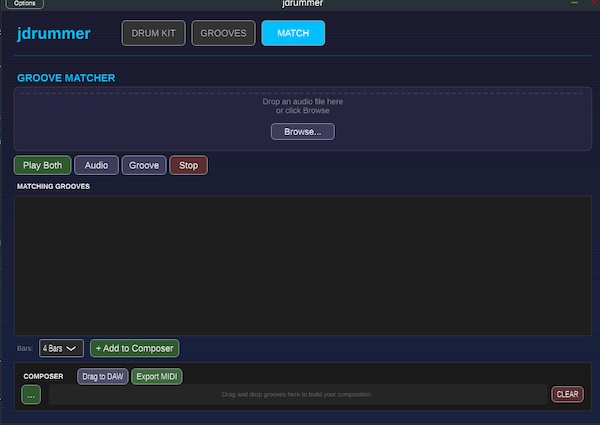This screenshot has width=600, height=425.
Task: Minimize the jdrummer window
Action: (x=574, y=3)
